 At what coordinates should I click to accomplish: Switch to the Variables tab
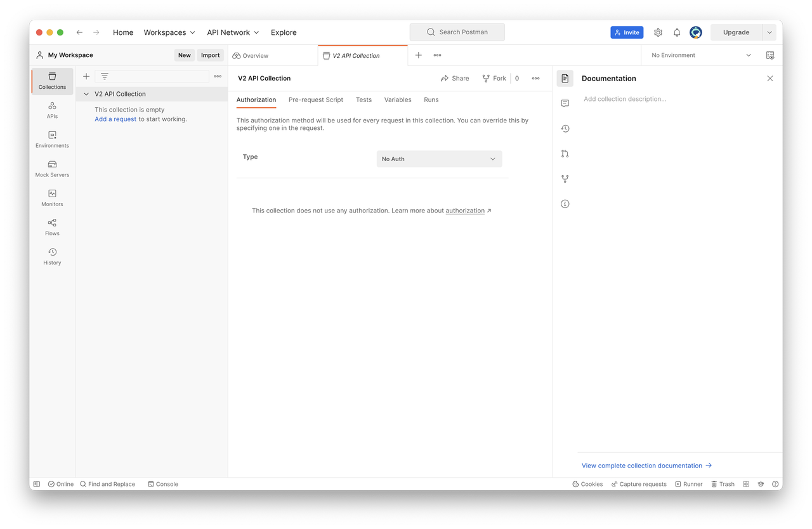[x=398, y=100]
